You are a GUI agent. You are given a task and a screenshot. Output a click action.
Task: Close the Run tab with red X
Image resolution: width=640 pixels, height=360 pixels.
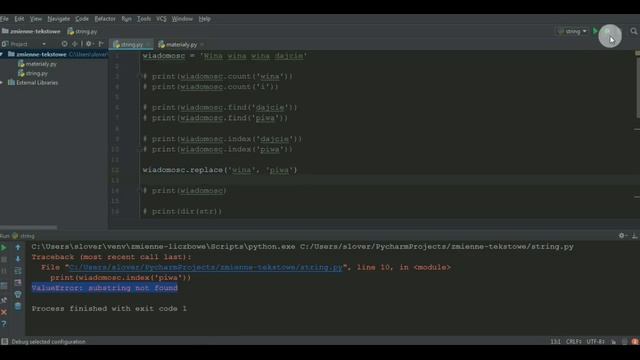point(4,312)
